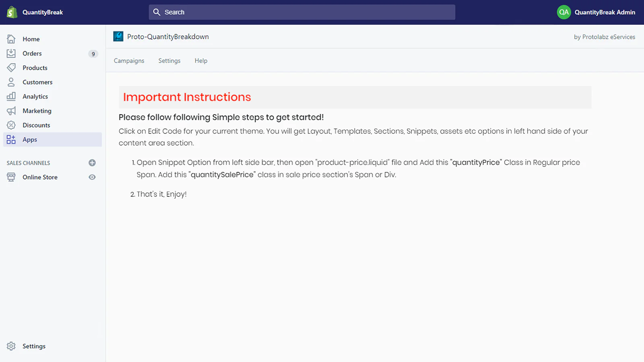Open the QuantityBreak Admin account menu
The width and height of the screenshot is (644, 362).
[x=596, y=12]
